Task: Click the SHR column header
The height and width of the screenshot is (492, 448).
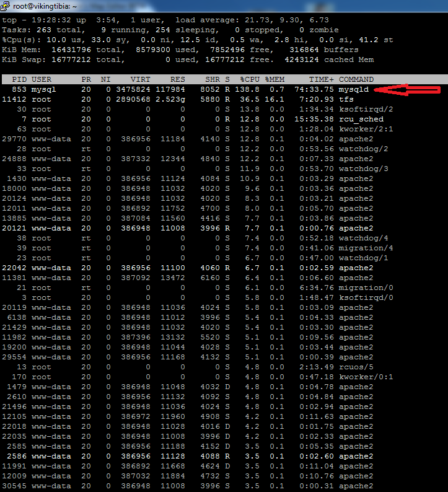Action: [213, 79]
